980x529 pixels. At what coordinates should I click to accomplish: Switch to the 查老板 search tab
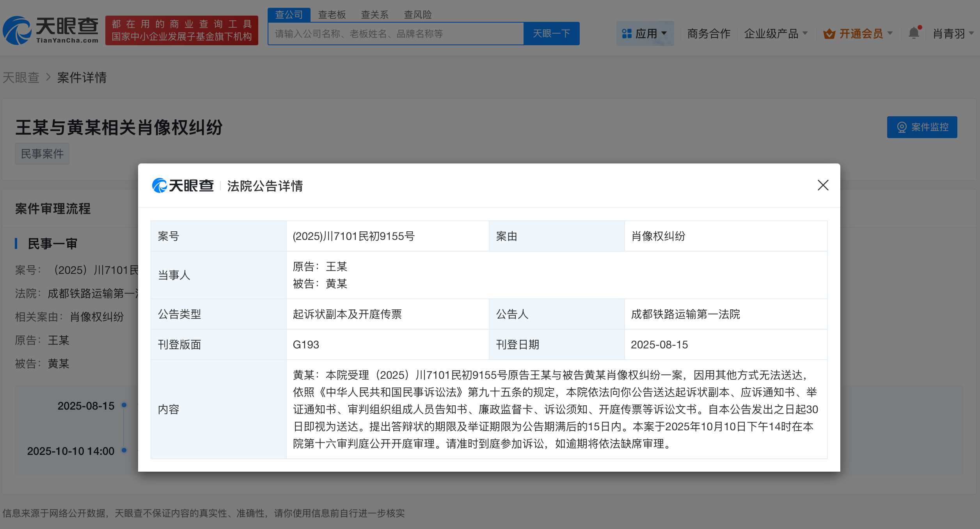pyautogui.click(x=331, y=14)
